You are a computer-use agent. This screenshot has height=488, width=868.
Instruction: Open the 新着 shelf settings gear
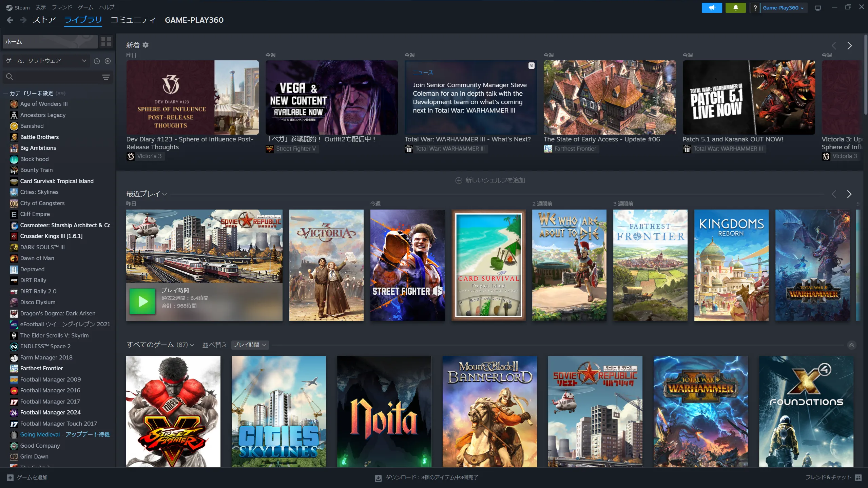[x=146, y=45]
